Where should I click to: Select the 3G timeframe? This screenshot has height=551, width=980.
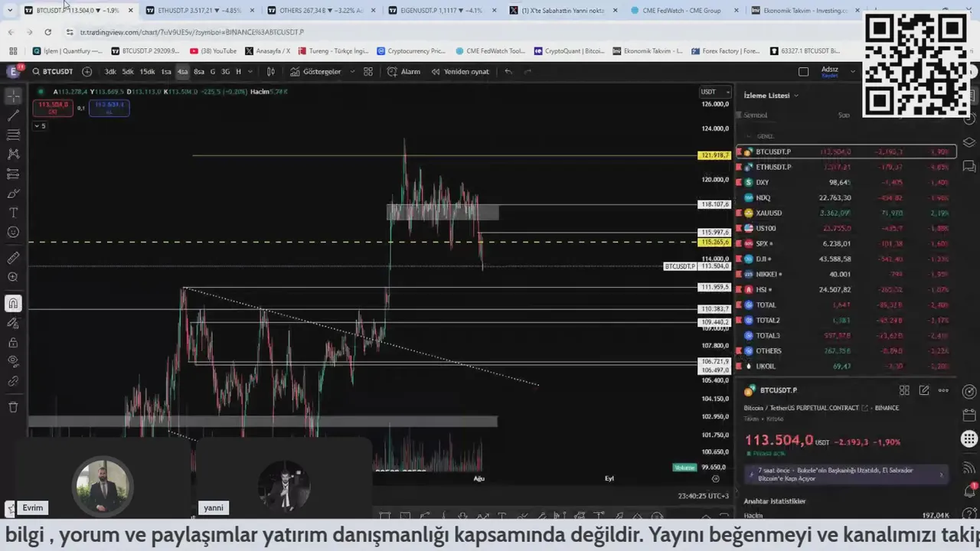pyautogui.click(x=225, y=71)
